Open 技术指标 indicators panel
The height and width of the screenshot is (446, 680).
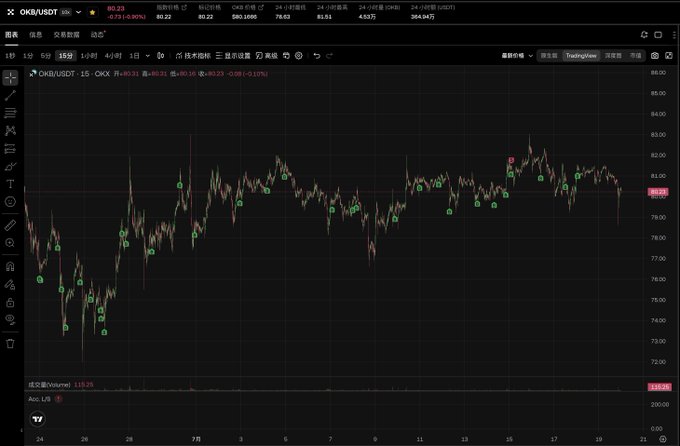[x=193, y=56]
